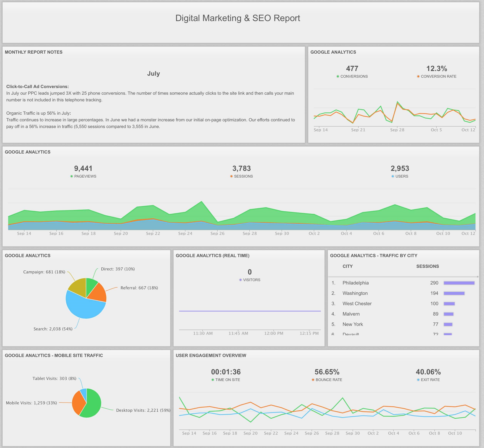This screenshot has height=448, width=484.
Task: Click the User Engagement Overview heading
Action: point(211,355)
